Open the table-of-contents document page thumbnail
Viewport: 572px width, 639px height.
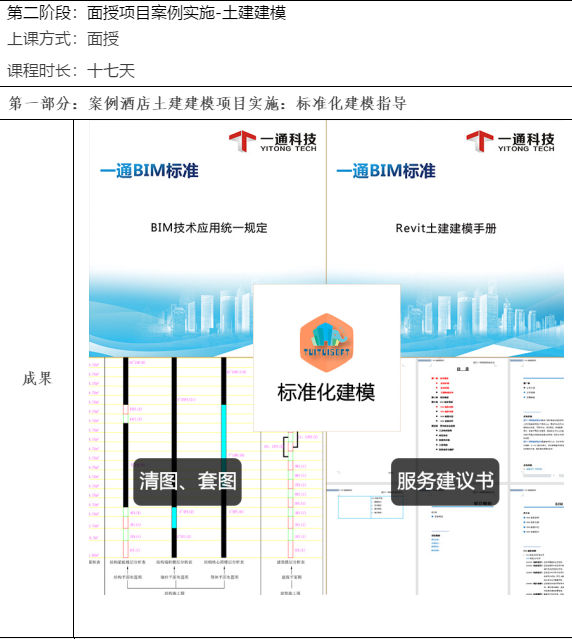pos(462,420)
